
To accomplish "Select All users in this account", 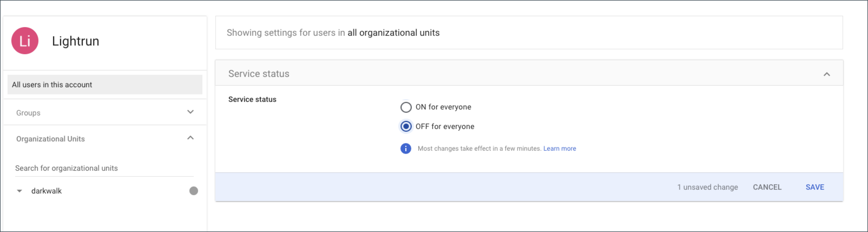I will click(x=105, y=85).
